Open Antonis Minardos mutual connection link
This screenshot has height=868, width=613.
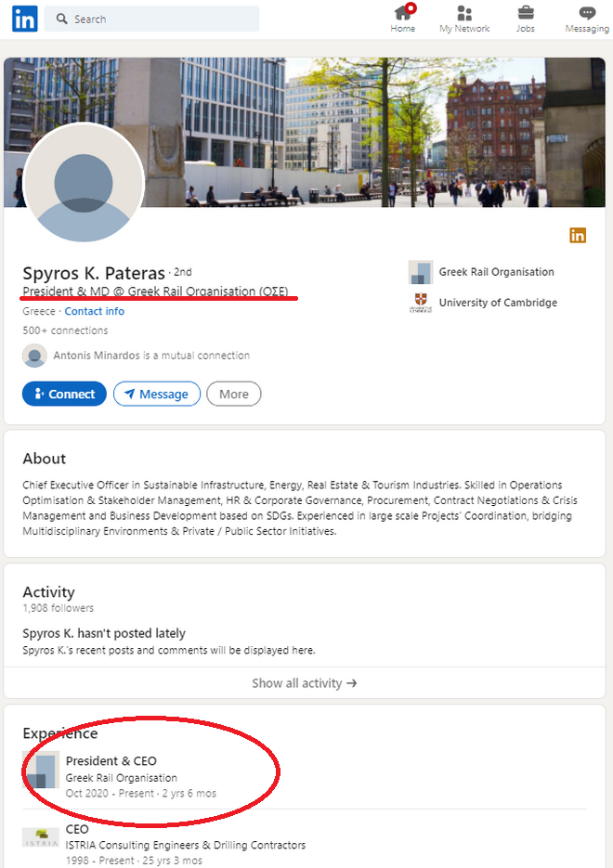151,356
